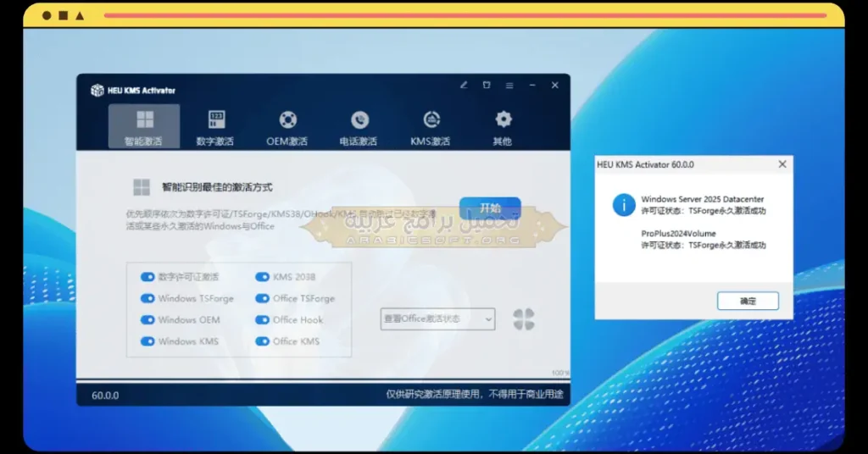This screenshot has height=454, width=868.
Task: Click the skin/theme icon in title bar
Action: [x=487, y=86]
